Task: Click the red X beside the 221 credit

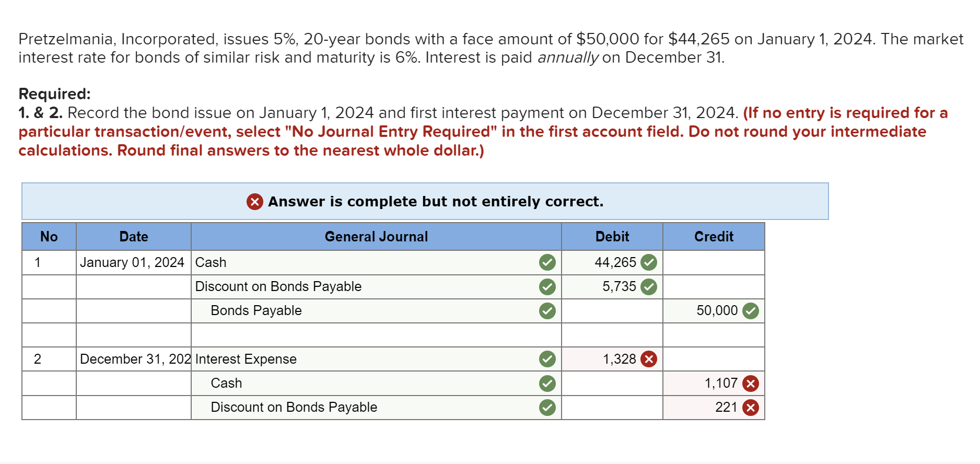Action: (x=751, y=407)
